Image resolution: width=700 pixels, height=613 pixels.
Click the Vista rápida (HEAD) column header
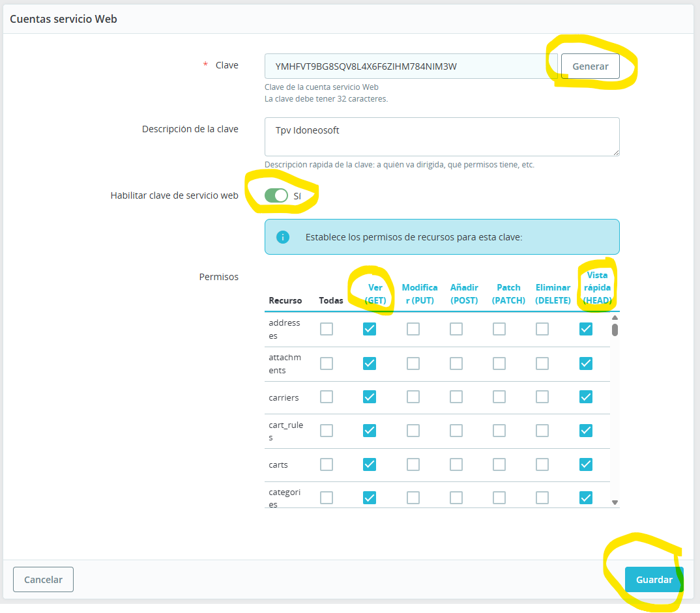597,287
